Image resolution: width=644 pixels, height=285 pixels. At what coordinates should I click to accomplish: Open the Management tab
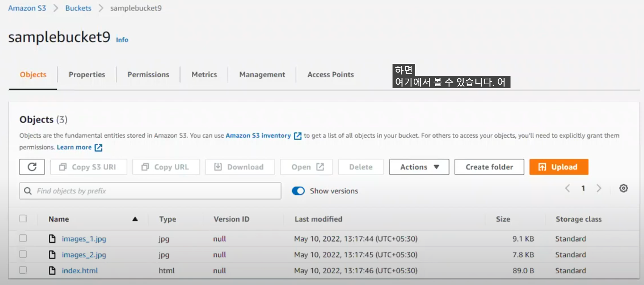pos(262,74)
